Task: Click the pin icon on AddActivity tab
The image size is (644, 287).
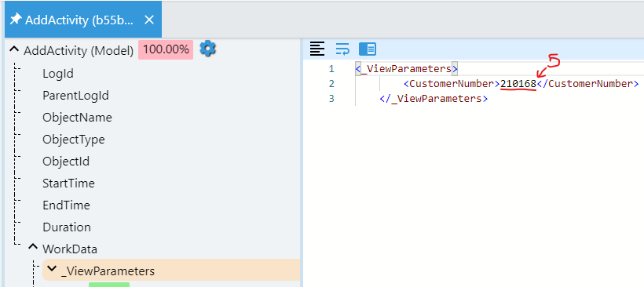Action: (x=16, y=19)
